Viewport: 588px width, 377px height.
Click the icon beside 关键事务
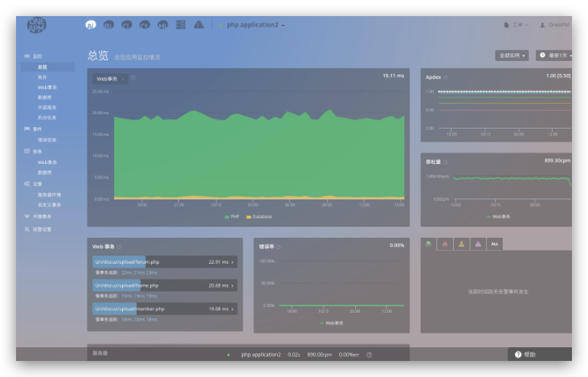(27, 216)
